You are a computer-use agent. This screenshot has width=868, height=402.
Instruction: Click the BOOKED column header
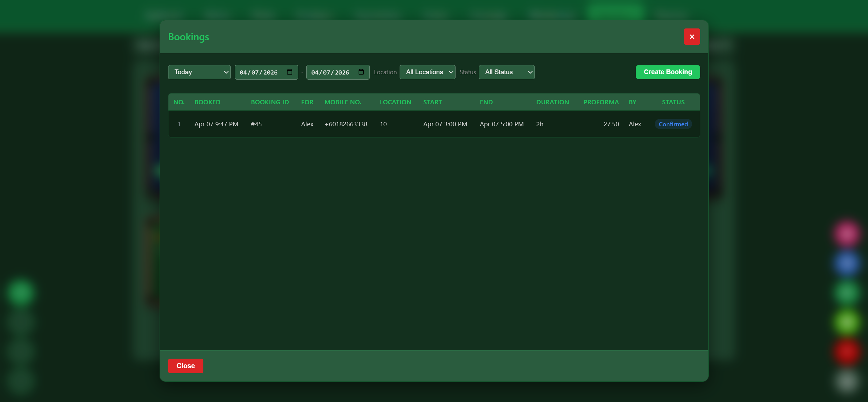coord(207,102)
